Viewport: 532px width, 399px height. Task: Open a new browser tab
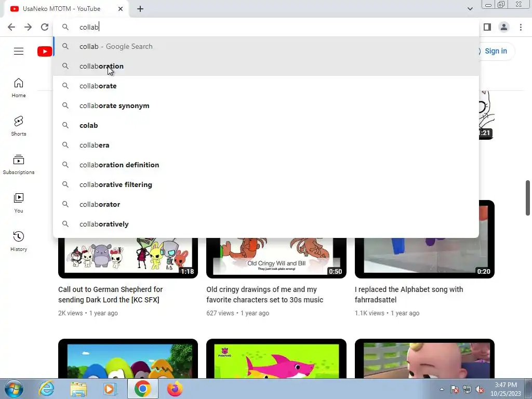[x=140, y=9]
